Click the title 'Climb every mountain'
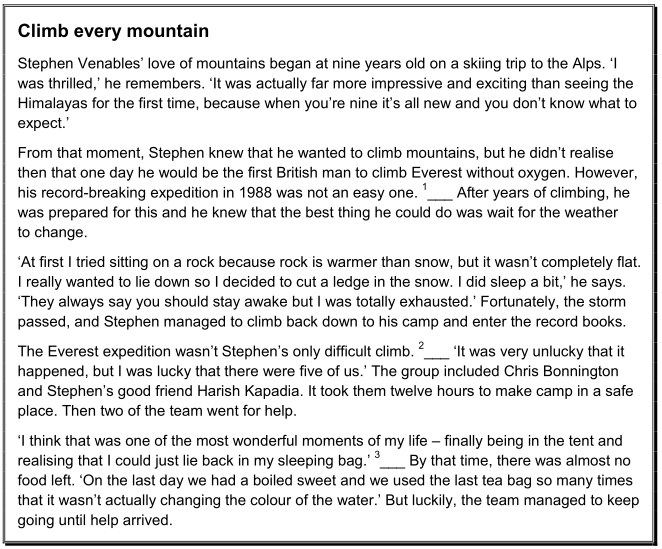The image size is (662, 549). [x=113, y=31]
